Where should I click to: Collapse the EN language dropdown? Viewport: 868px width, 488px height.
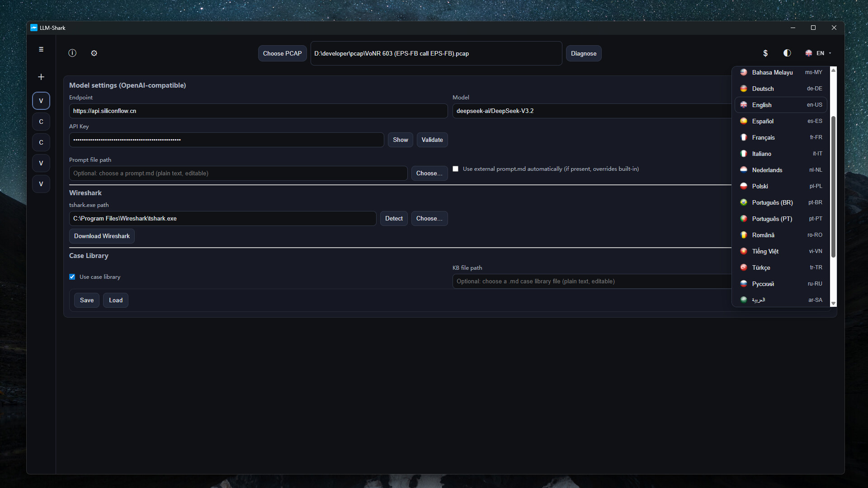point(819,53)
